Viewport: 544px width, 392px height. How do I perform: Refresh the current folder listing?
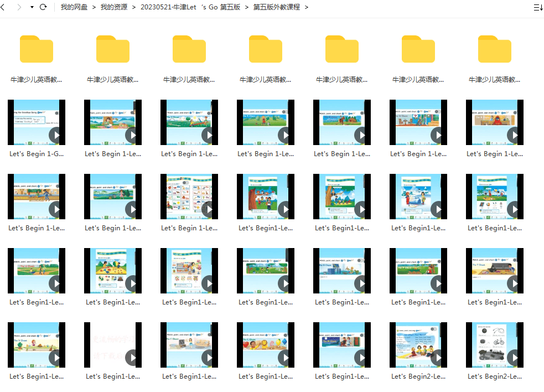[x=43, y=7]
